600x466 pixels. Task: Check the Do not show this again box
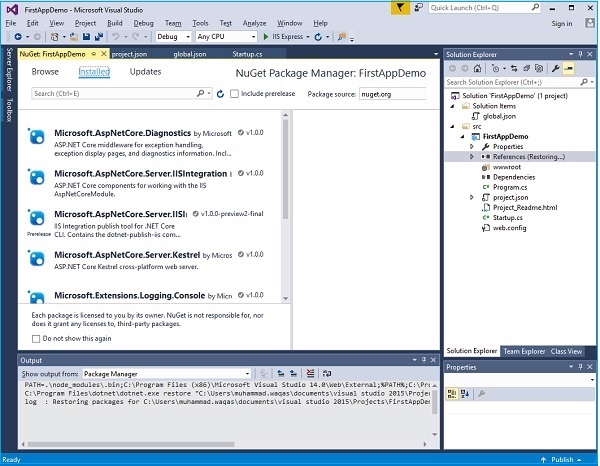pos(36,339)
